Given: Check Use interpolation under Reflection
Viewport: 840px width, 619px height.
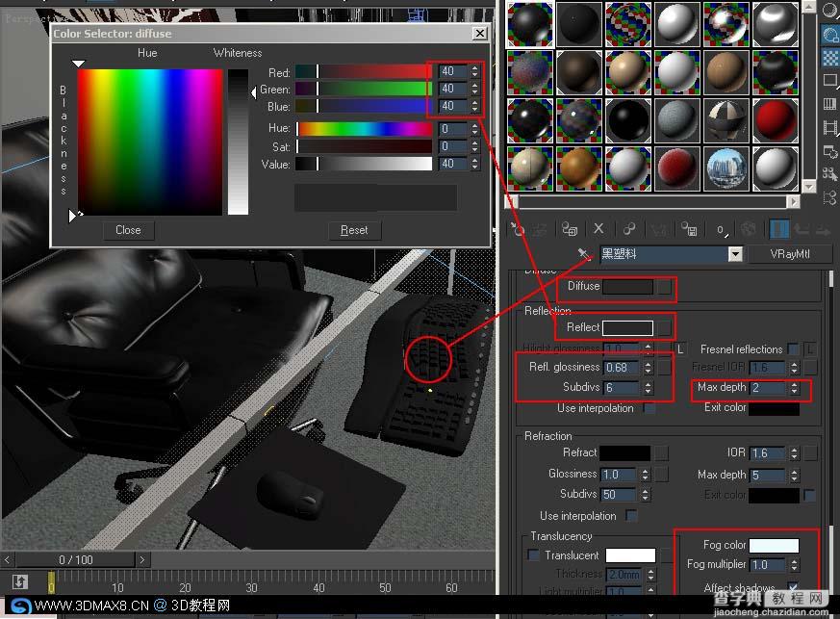Looking at the screenshot, I should [649, 408].
